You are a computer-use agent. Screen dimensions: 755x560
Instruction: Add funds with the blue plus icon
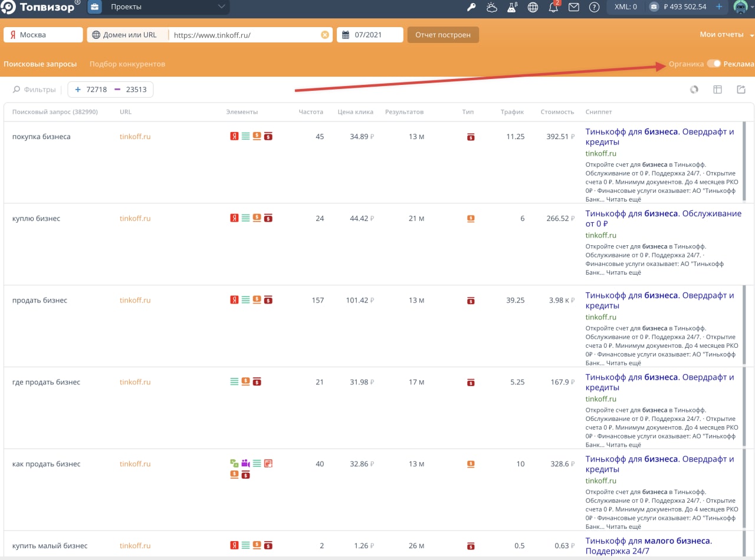coord(718,7)
